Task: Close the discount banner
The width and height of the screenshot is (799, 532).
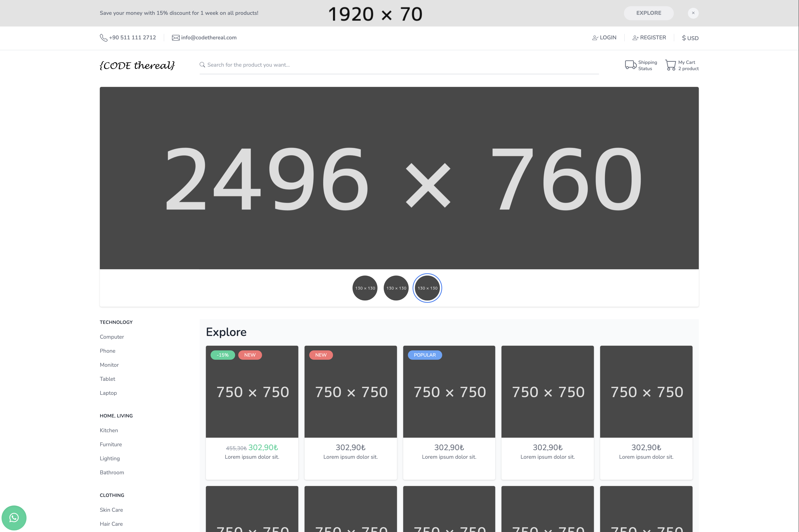Action: (x=693, y=13)
